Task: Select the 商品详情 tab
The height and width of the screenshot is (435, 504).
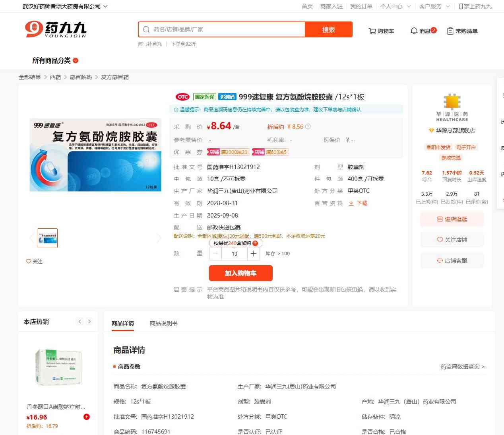Action: [x=123, y=323]
